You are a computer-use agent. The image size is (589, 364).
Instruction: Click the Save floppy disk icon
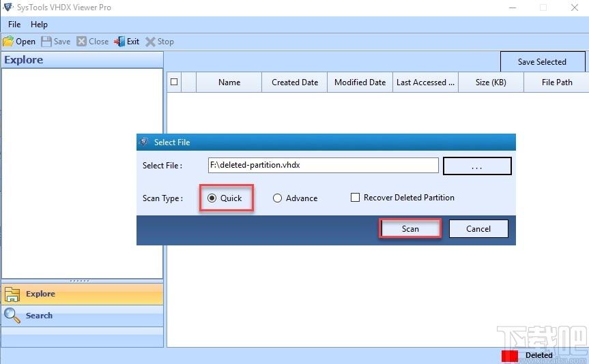(x=46, y=42)
